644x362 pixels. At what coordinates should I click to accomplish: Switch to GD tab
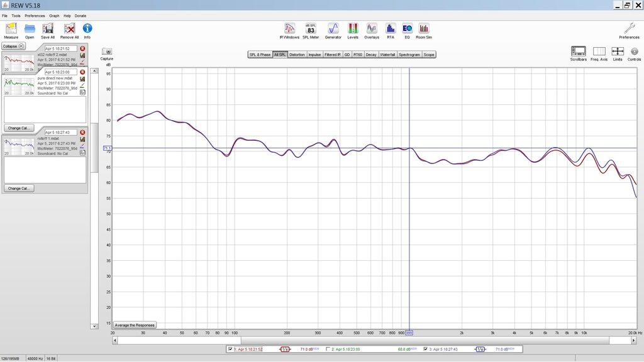point(347,55)
